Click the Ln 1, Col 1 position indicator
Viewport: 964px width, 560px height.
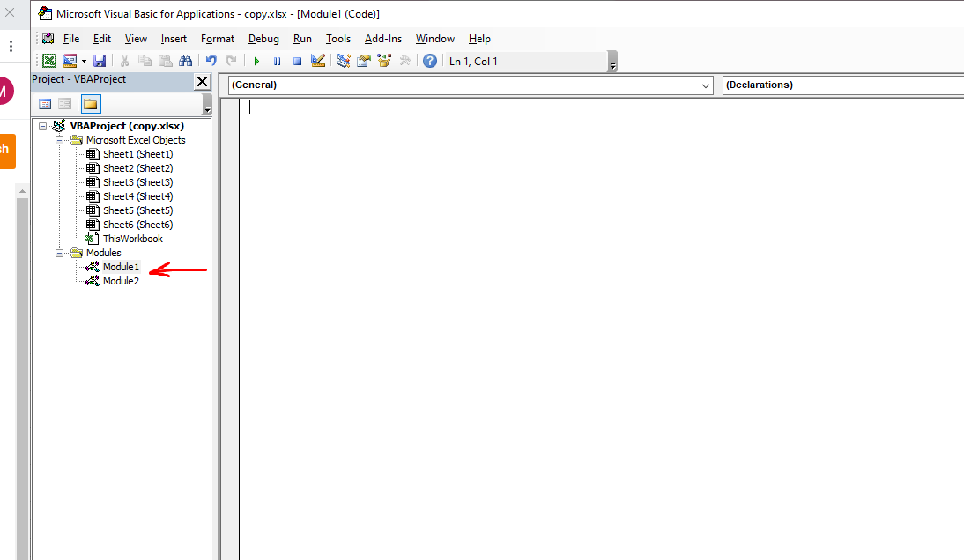tap(473, 62)
